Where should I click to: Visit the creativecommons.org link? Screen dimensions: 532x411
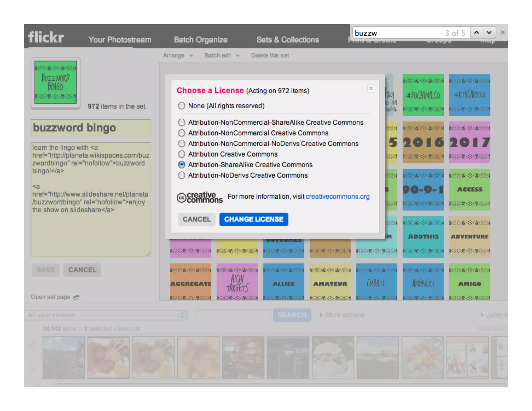(337, 197)
